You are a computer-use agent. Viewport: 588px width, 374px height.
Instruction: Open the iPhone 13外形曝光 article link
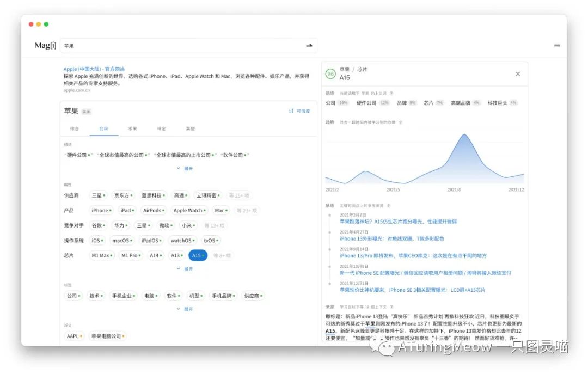click(392, 238)
